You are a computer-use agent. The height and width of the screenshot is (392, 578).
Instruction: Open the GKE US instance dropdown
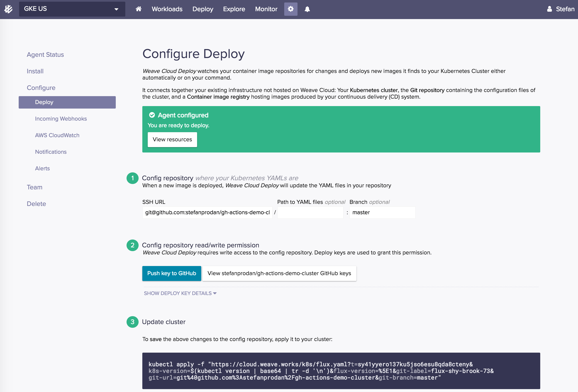72,9
